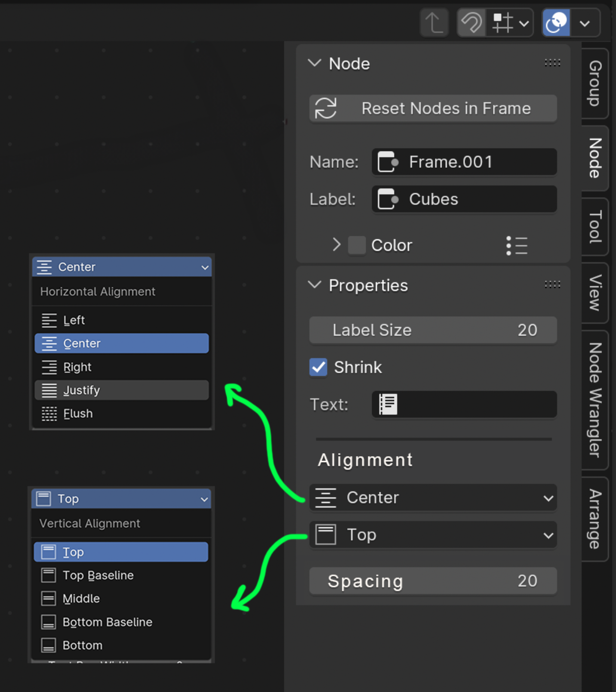
Task: Open the Node Wrangler sidebar tab
Action: click(x=595, y=400)
